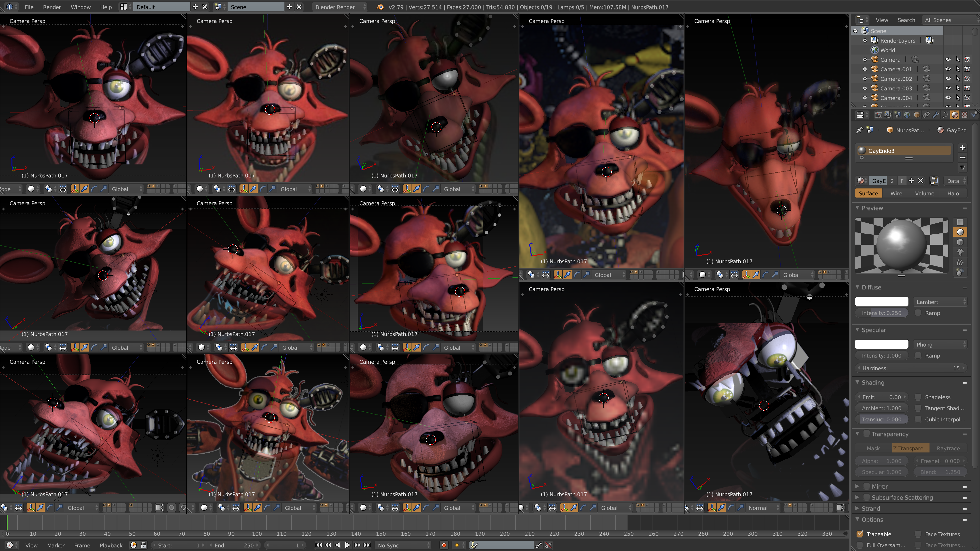Open the Material properties tab
This screenshot has height=551, width=980.
point(954,115)
